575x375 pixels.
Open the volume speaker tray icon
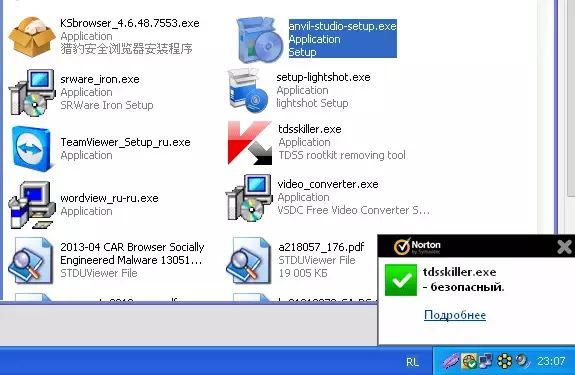pos(522,361)
